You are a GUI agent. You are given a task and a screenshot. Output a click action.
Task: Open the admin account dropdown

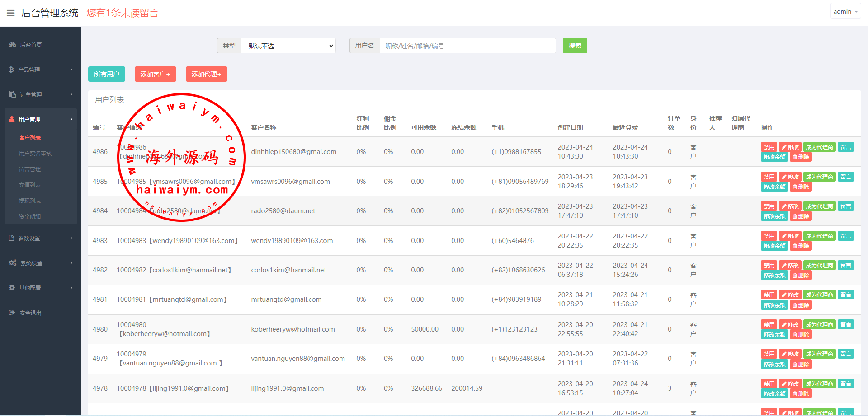pyautogui.click(x=845, y=12)
